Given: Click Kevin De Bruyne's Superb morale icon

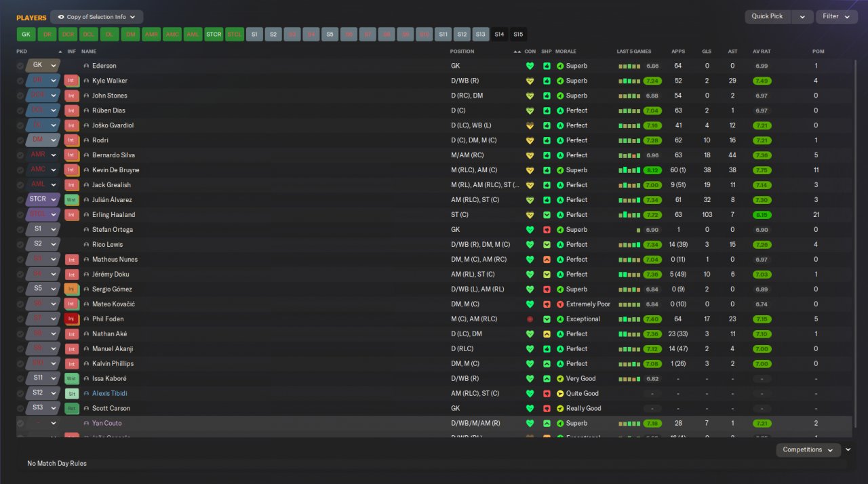Looking at the screenshot, I should [560, 170].
